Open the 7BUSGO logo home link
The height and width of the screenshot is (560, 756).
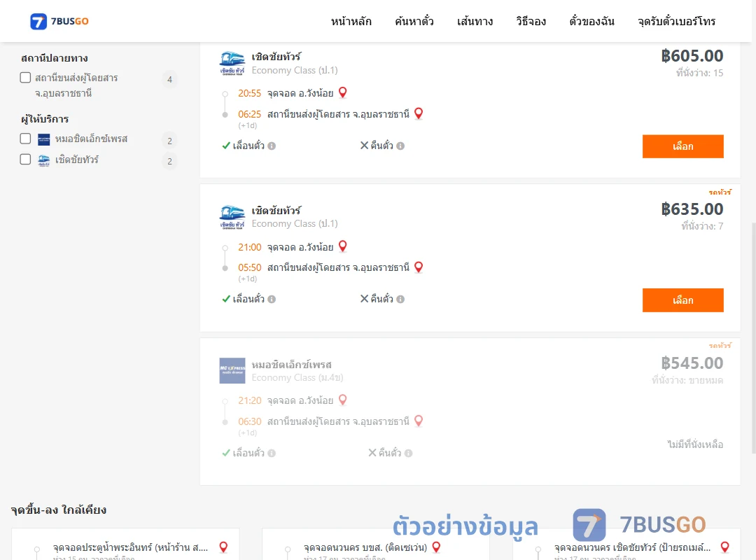coord(59,21)
